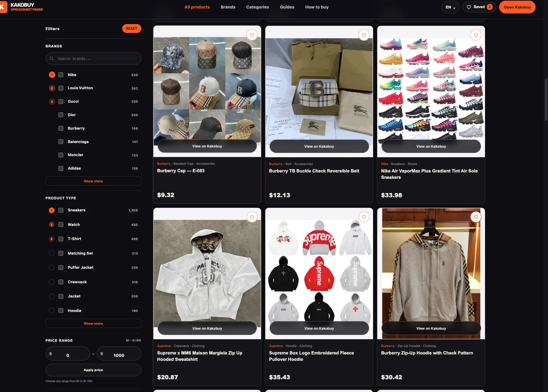Reset all filters

[x=132, y=29]
